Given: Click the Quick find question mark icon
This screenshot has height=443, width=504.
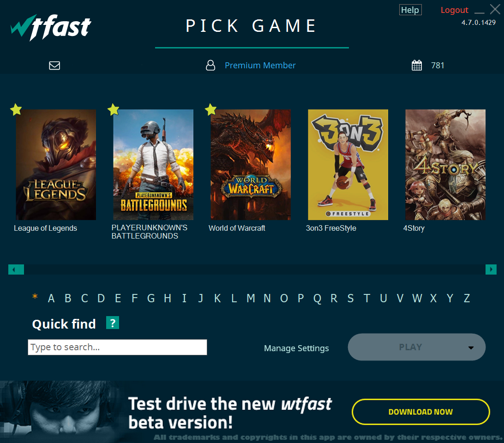Looking at the screenshot, I should (113, 323).
